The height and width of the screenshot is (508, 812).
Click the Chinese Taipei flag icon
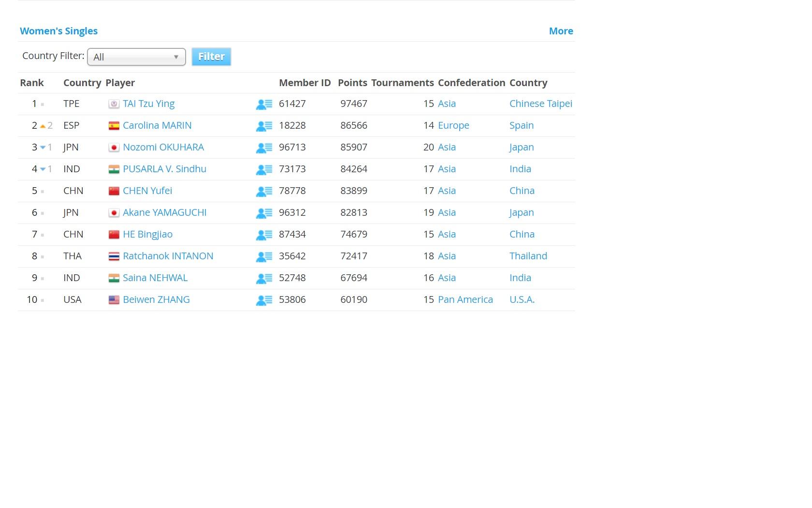click(x=114, y=104)
